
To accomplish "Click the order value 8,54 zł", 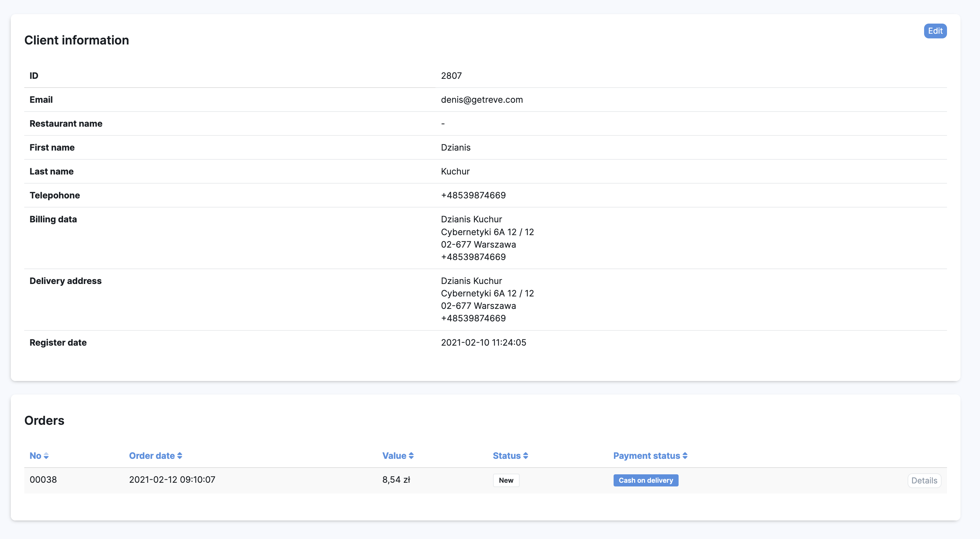I will tap(396, 480).
